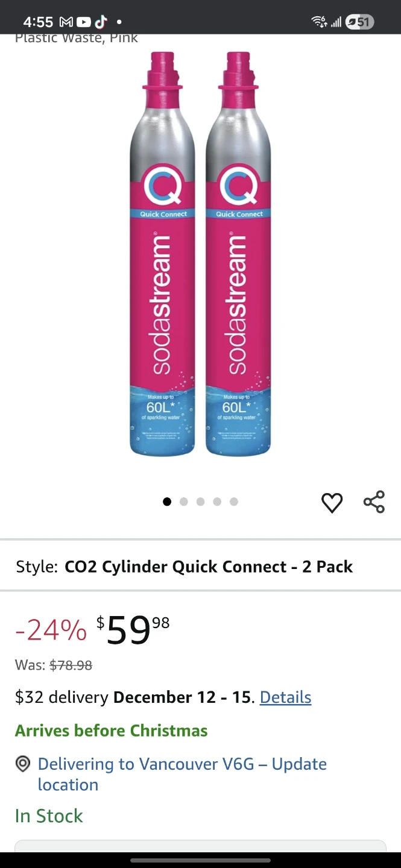This screenshot has height=868, width=401.
Task: Open the Style CO2 Cylinder Quick Connect selector
Action: pos(200,567)
